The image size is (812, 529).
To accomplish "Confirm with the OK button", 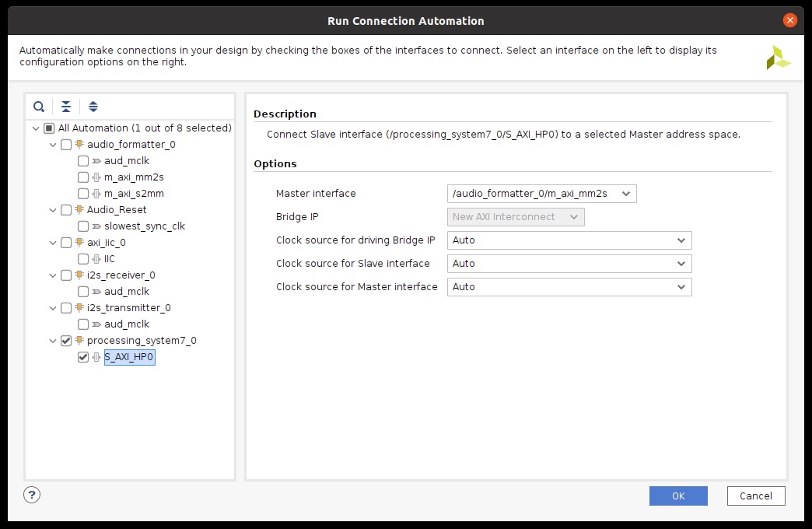I will coord(678,496).
